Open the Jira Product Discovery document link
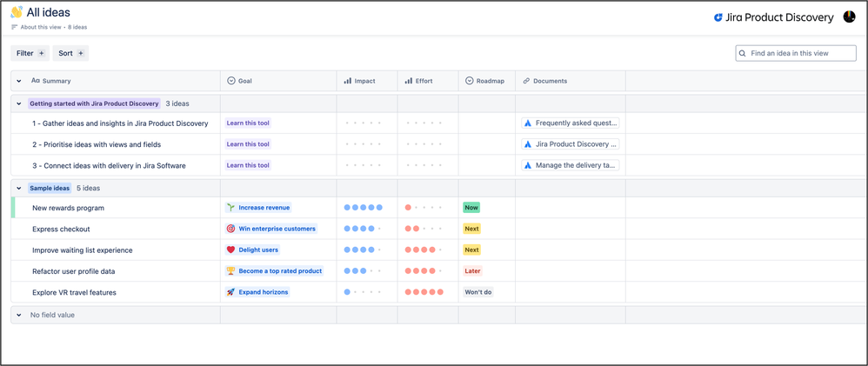 pyautogui.click(x=571, y=144)
